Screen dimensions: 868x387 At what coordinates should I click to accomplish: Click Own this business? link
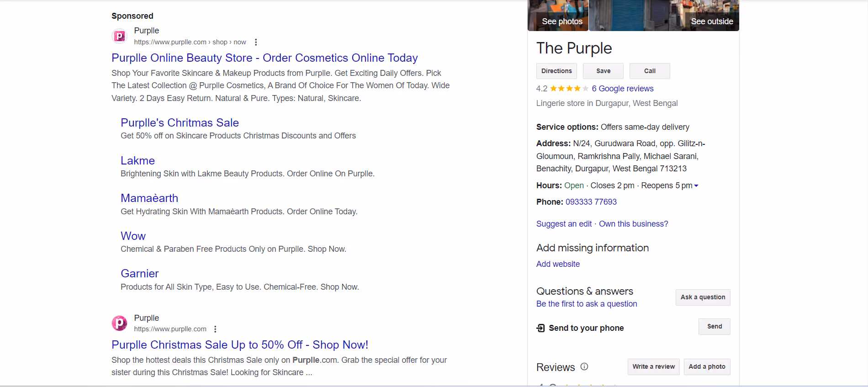click(633, 224)
